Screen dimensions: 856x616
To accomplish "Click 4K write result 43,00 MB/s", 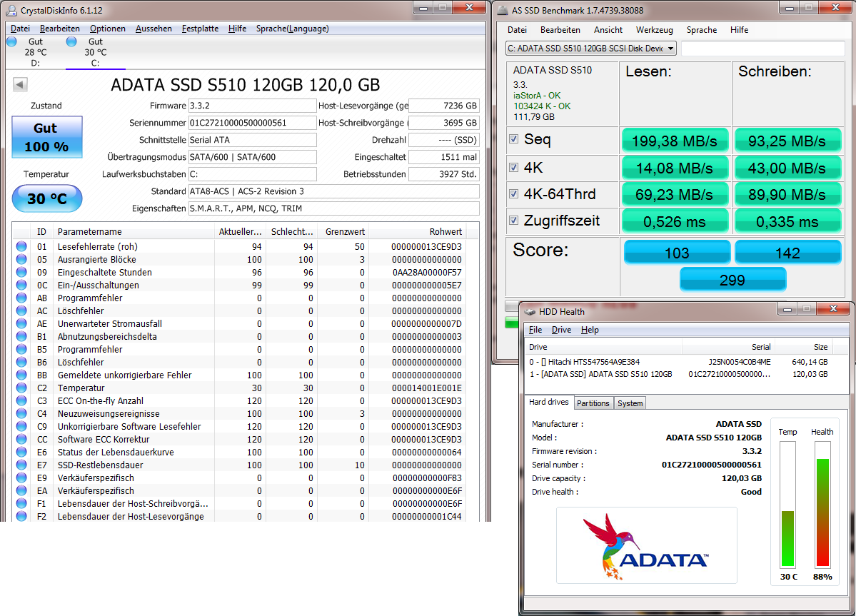I will click(787, 168).
